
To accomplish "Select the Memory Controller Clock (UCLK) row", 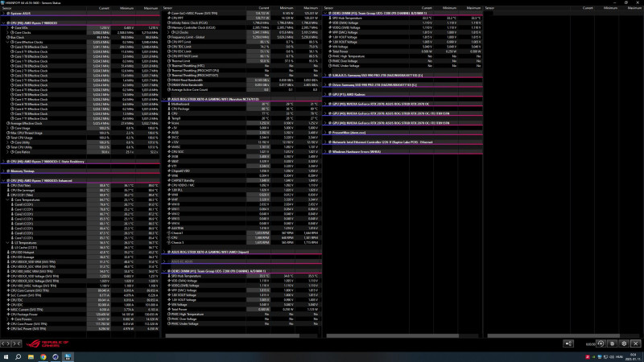I will tap(242, 27).
